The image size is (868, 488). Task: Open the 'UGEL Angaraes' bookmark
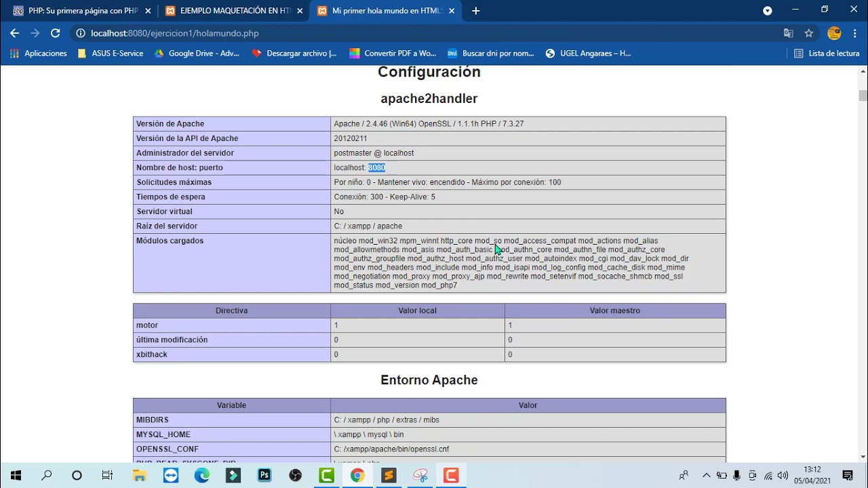589,54
